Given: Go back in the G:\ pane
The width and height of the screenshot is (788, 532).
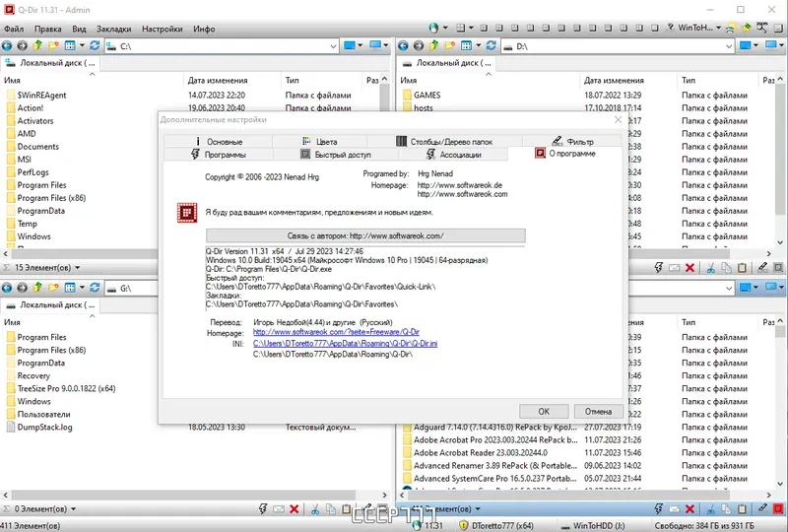Looking at the screenshot, I should (x=7, y=288).
